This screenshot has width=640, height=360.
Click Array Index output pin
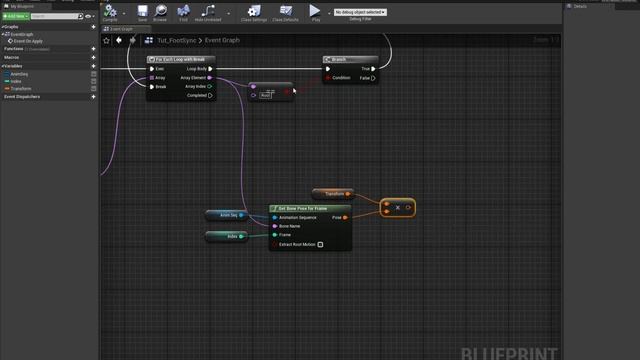(210, 87)
